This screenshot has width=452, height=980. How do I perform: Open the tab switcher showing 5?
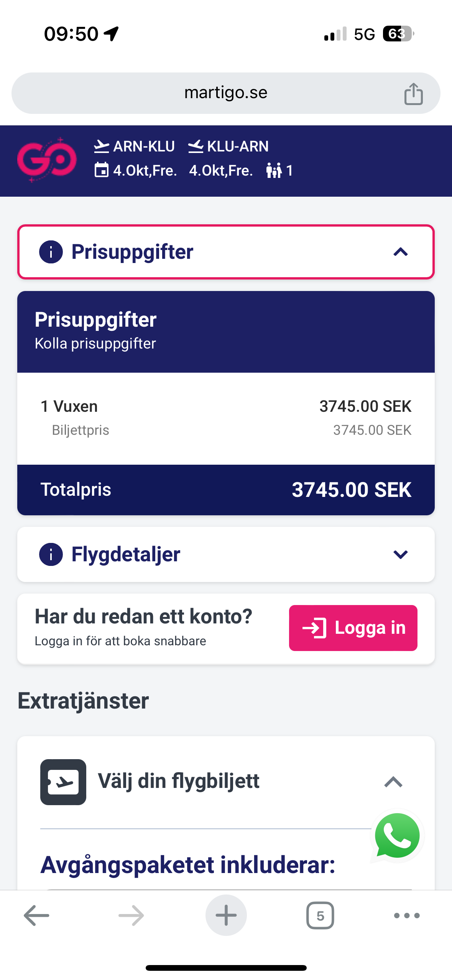320,916
